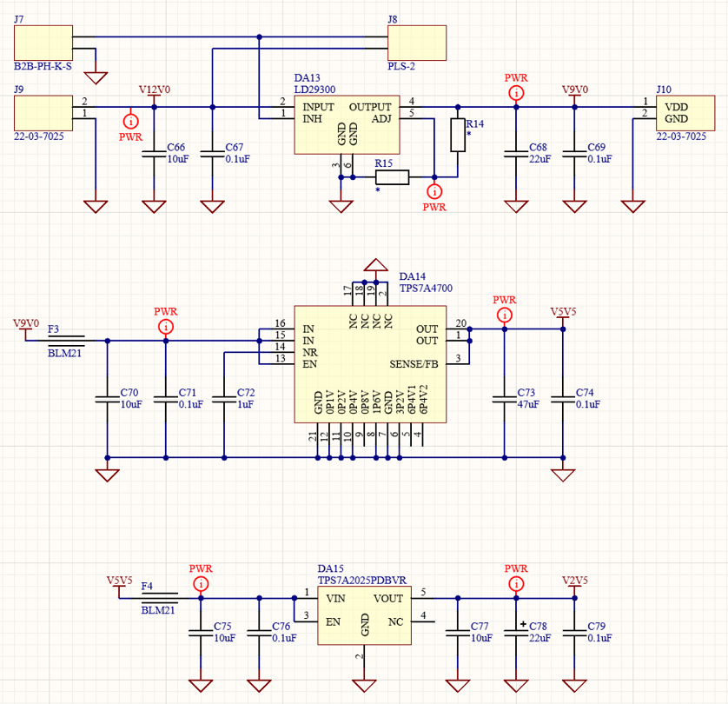Click resistor R14 symbol
The height and width of the screenshot is (704, 728).
[x=457, y=135]
